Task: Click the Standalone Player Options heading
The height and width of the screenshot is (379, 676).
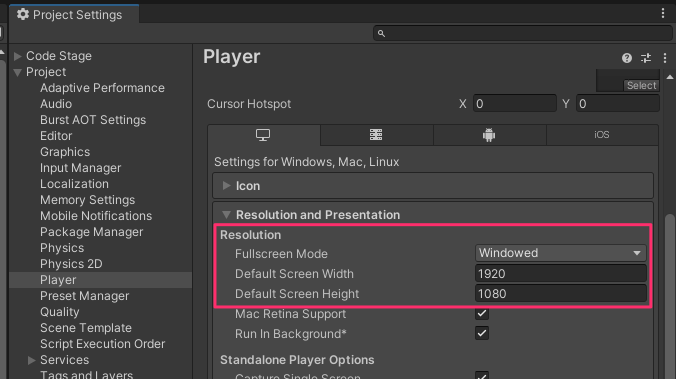Action: (297, 360)
